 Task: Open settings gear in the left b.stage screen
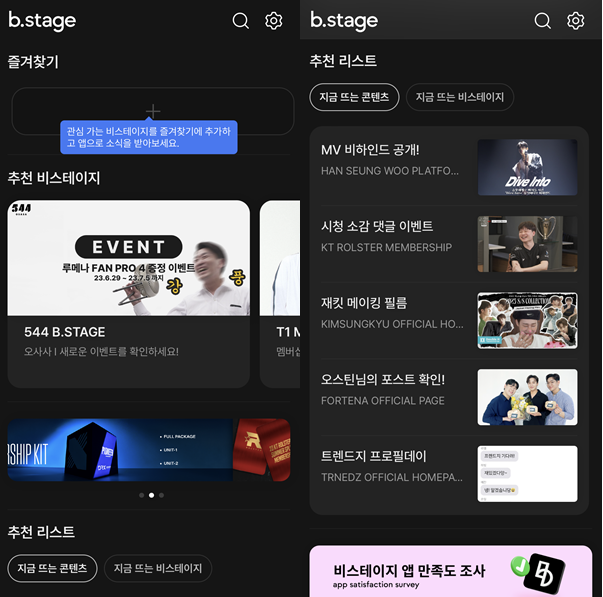274,21
